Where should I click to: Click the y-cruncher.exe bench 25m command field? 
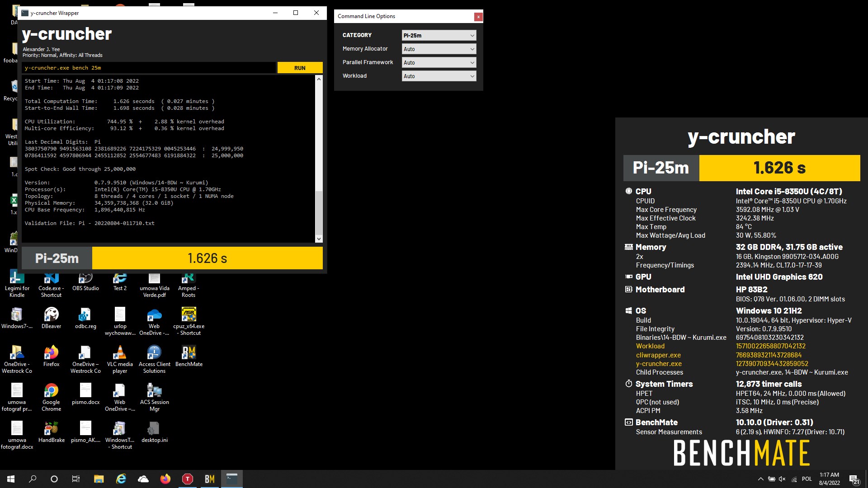(x=149, y=68)
